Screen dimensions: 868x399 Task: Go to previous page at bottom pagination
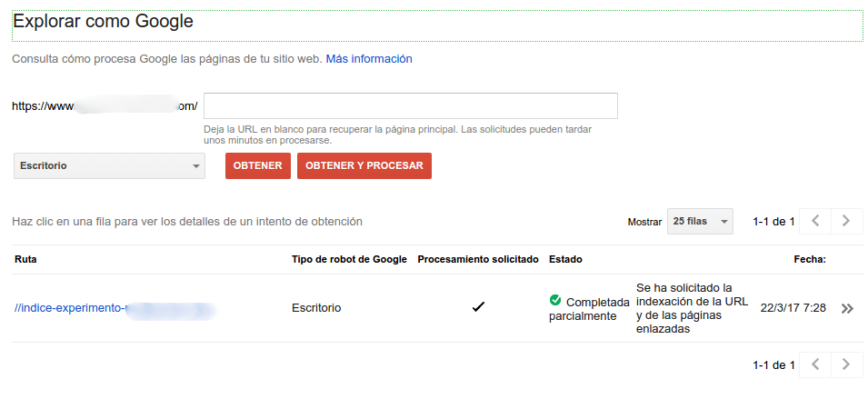point(815,364)
